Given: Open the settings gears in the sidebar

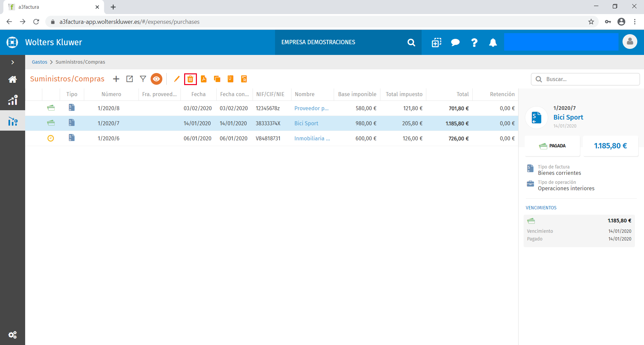Looking at the screenshot, I should click(x=12, y=335).
